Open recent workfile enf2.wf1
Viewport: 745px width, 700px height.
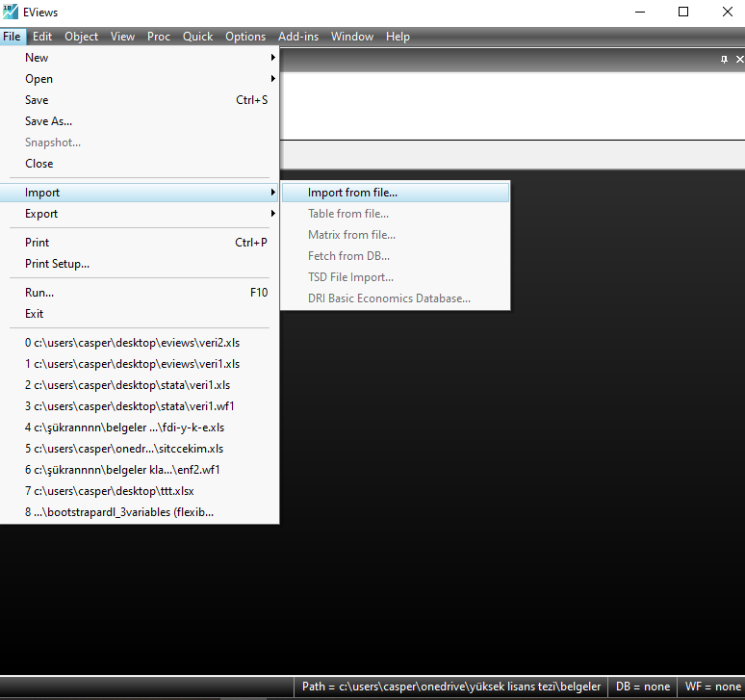click(x=140, y=470)
